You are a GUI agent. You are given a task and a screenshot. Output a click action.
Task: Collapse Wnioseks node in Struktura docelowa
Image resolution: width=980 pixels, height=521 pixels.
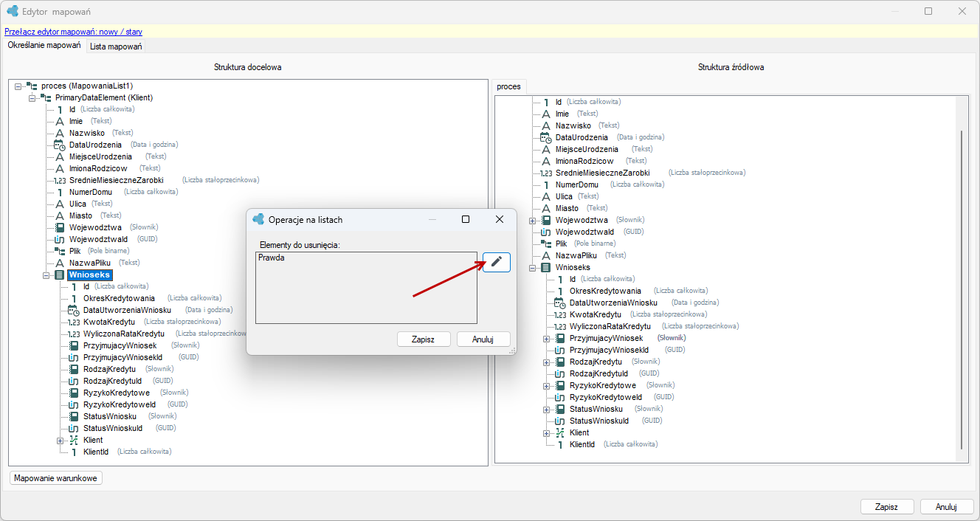coord(46,275)
